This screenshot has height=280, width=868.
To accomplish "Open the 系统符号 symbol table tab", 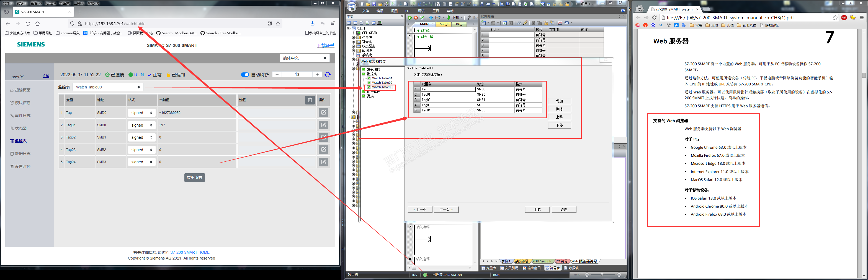I will pyautogui.click(x=522, y=261).
